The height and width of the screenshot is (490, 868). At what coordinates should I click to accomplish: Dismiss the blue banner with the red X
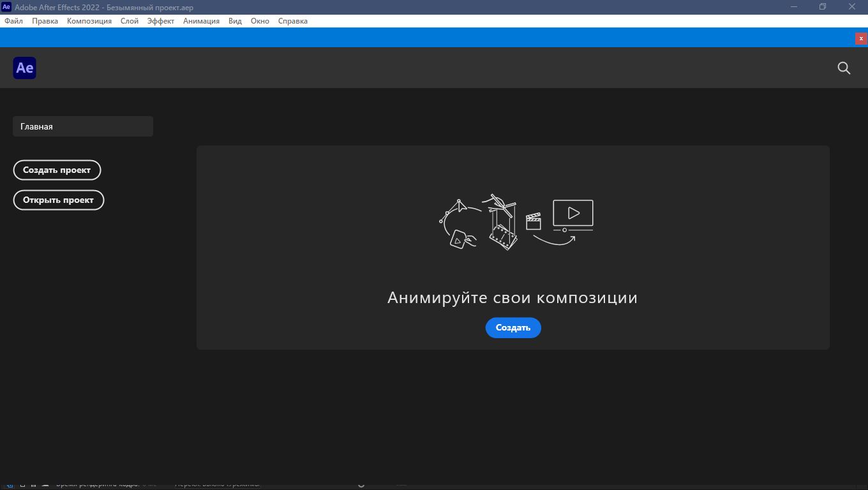pos(861,38)
